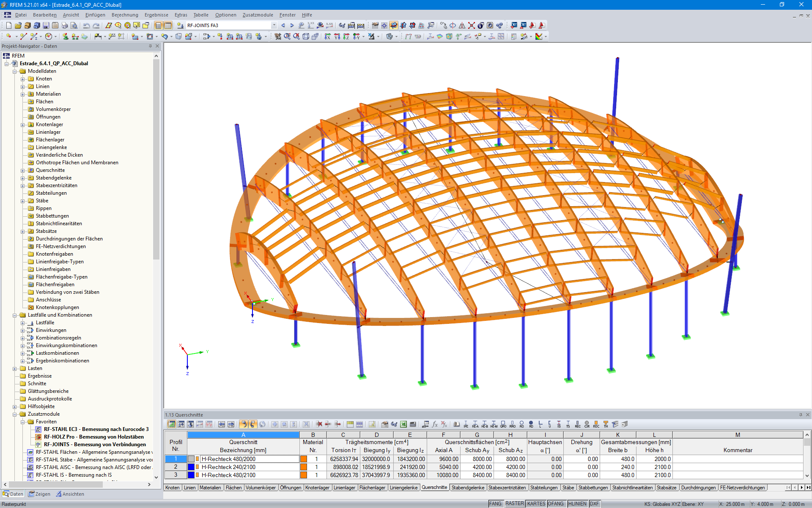The image size is (812, 508).
Task: Expand the Querschnitte tree node
Action: coord(23,170)
